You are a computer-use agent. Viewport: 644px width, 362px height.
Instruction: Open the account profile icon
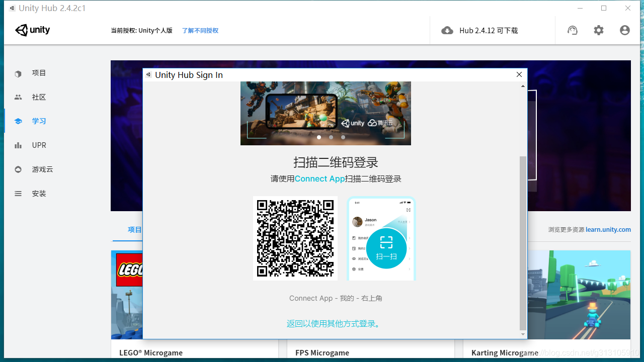point(625,30)
